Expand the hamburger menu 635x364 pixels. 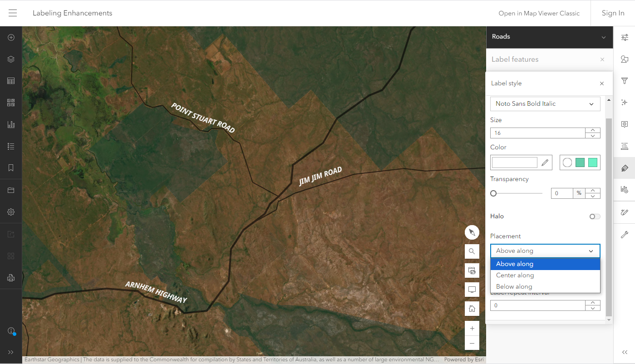12,13
